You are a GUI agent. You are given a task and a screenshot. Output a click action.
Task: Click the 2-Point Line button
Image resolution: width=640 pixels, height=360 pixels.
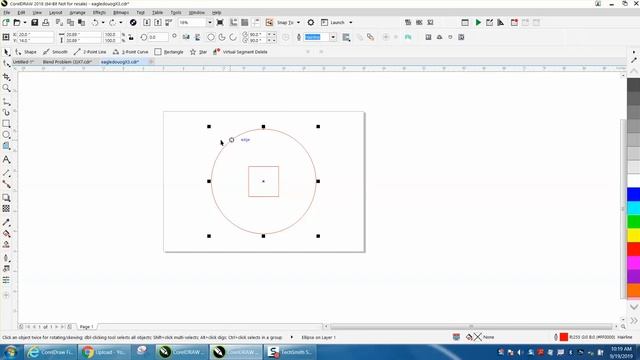pos(90,52)
